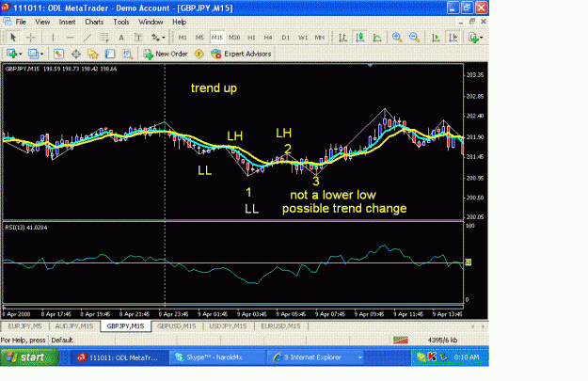Show the Navigator panel
This screenshot has height=381, width=588.
[92, 54]
